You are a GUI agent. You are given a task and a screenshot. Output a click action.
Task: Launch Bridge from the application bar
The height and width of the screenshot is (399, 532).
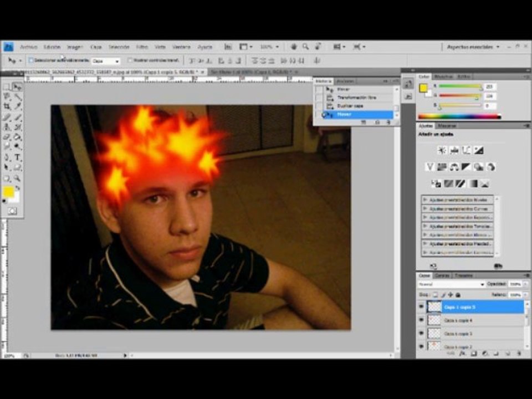[x=228, y=47]
